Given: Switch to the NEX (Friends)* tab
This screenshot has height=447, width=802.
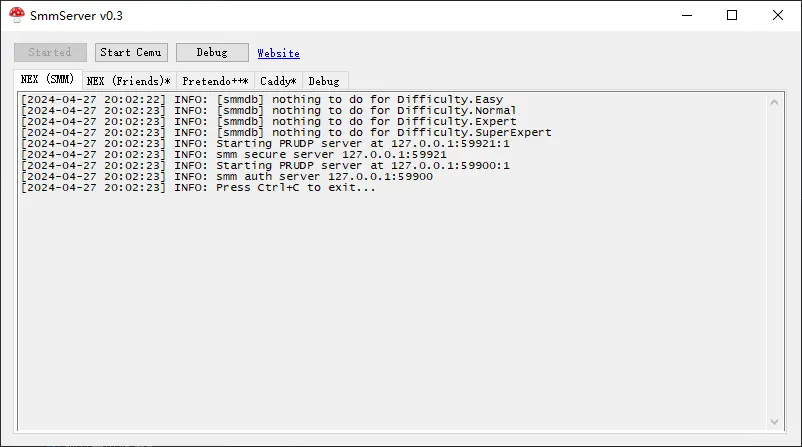Looking at the screenshot, I should (129, 81).
